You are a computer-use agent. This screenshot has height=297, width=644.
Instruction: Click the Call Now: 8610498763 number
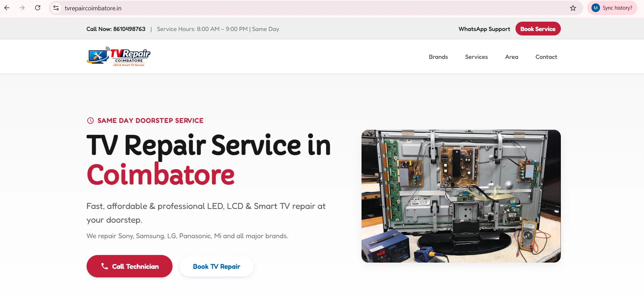[116, 29]
